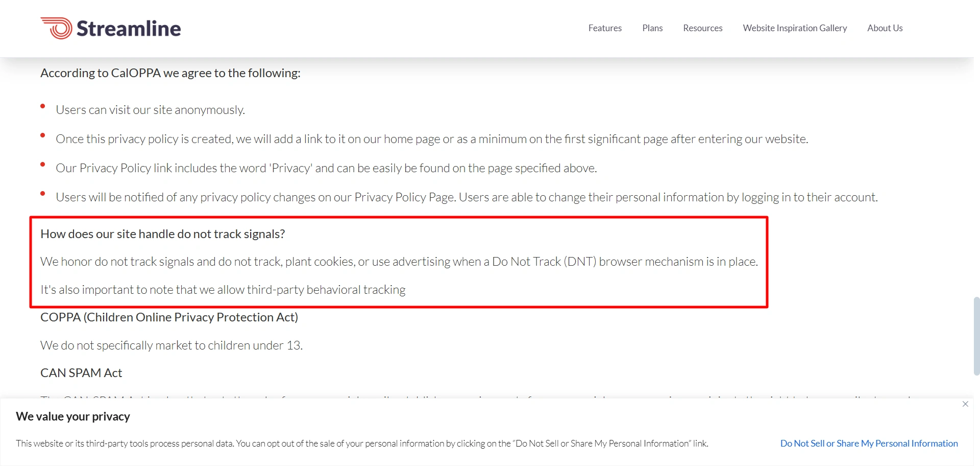The image size is (980, 466).
Task: Click the third-party behavioral tracking sentence
Action: point(223,290)
